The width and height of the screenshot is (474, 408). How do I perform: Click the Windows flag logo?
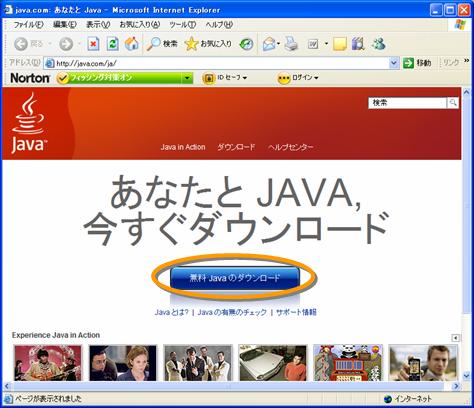[460, 25]
